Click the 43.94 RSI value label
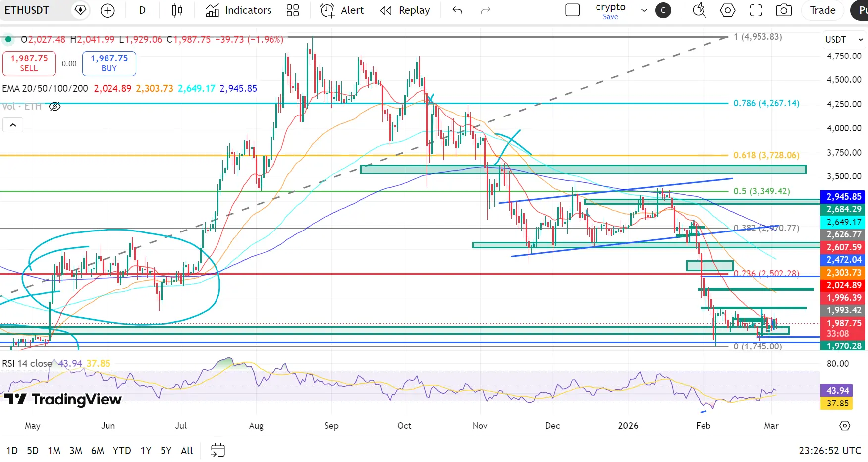Screen dimensions: 868x462 pyautogui.click(x=836, y=391)
